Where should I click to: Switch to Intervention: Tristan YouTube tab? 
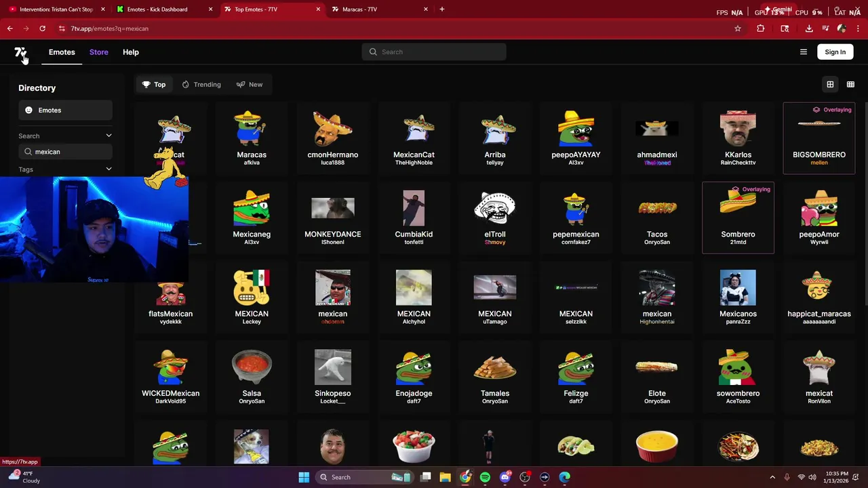(56, 9)
